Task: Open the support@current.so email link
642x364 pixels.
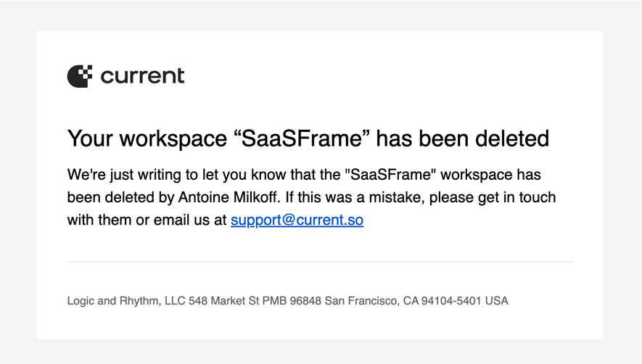Action: point(297,220)
